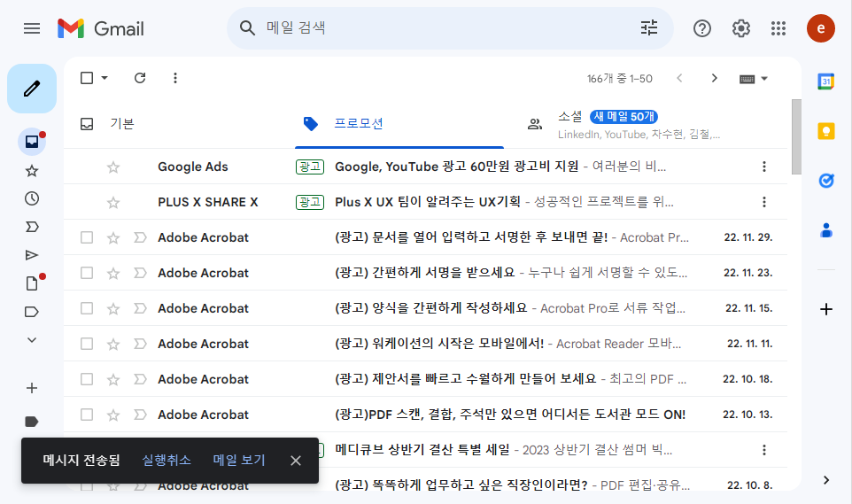Open Drafts document icon in sidebar
Screen dimensions: 852x504
pyautogui.click(x=32, y=283)
